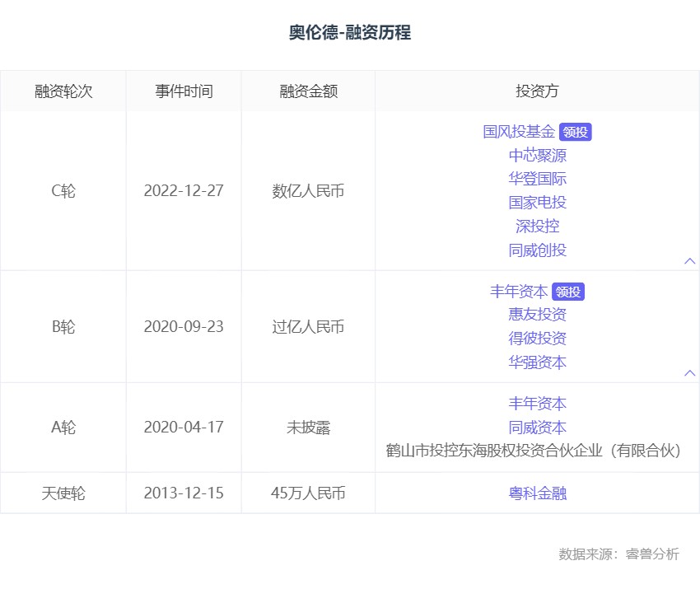Image resolution: width=700 pixels, height=589 pixels.
Task: Open investor link 粤科金融
Action: pos(538,493)
